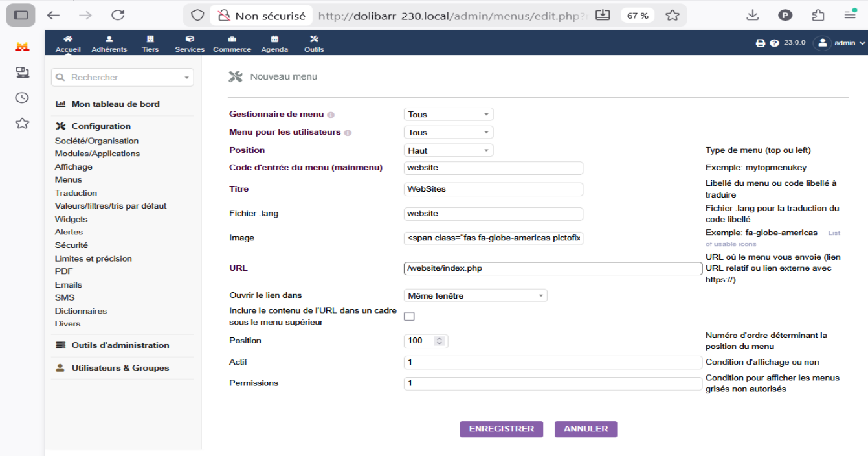868x456 pixels.
Task: Open the Sécurité settings link
Action: click(71, 245)
